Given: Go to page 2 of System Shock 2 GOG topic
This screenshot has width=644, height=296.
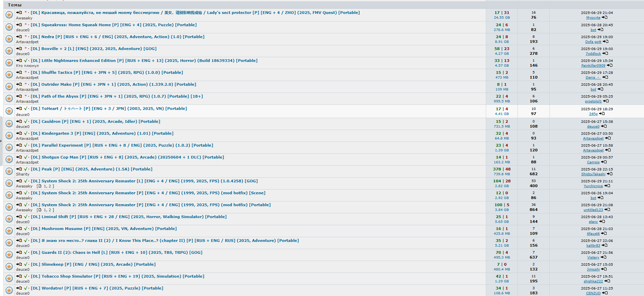Looking at the screenshot, I should [50, 186].
